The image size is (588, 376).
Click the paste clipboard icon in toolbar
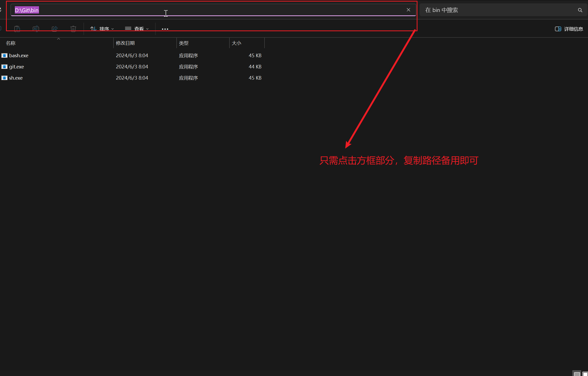[x=17, y=29]
